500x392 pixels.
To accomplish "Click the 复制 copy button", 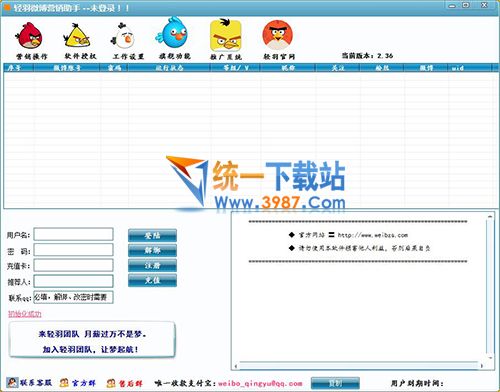I will pyautogui.click(x=335, y=383).
